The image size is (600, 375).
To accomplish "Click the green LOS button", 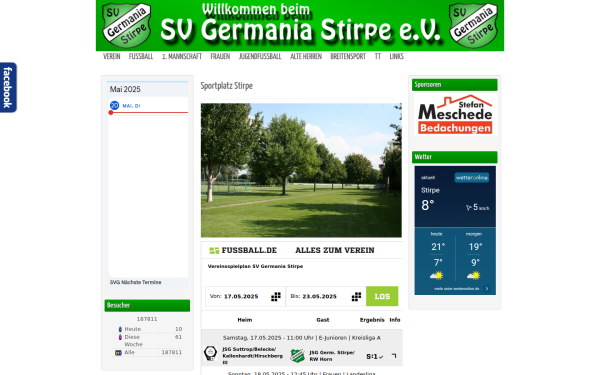I will click(382, 296).
